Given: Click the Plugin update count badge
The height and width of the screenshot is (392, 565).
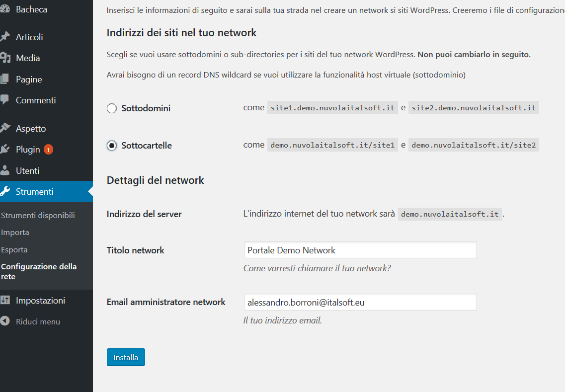Looking at the screenshot, I should click(x=48, y=150).
